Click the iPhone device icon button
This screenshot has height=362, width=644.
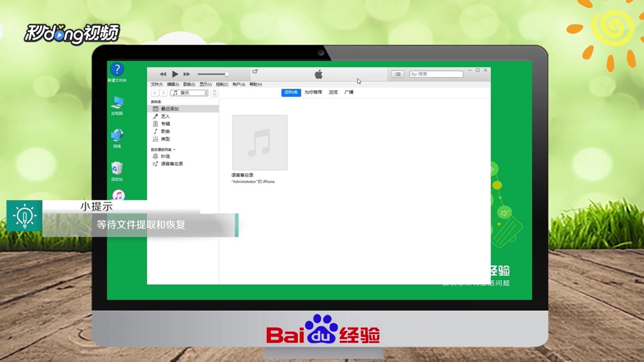click(x=215, y=93)
